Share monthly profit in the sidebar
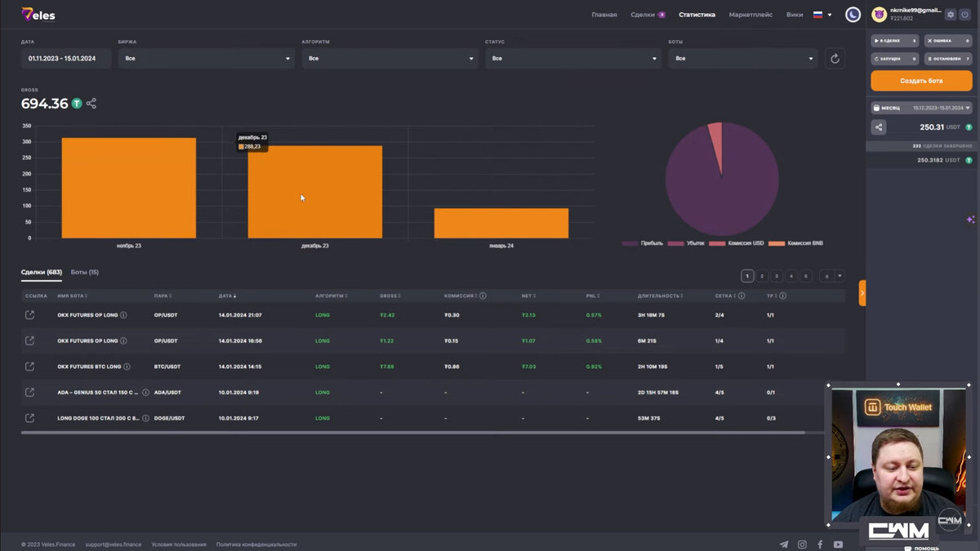980x551 pixels. point(879,127)
